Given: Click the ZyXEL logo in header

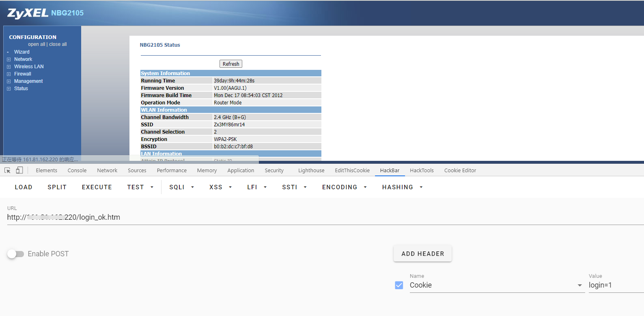Looking at the screenshot, I should [28, 13].
